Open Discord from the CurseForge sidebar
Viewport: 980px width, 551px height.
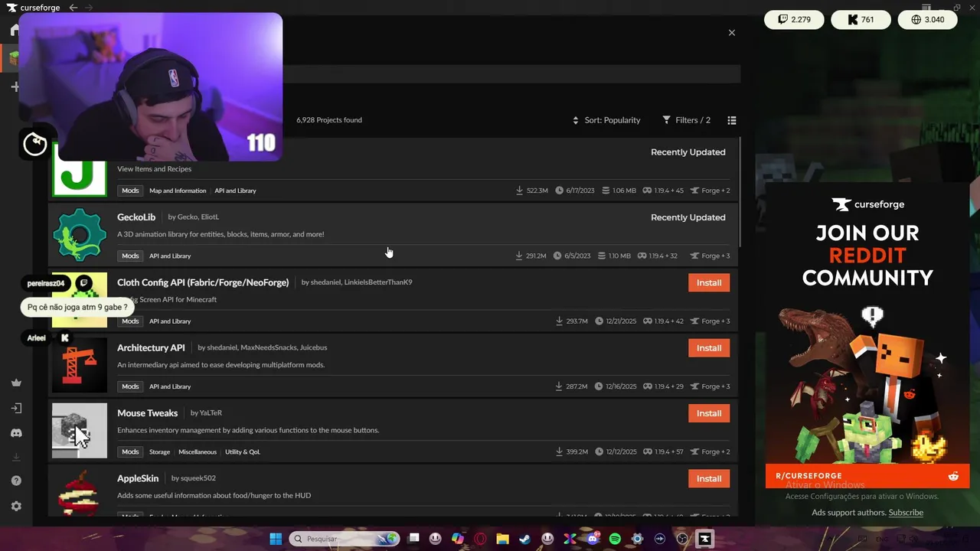pyautogui.click(x=16, y=433)
